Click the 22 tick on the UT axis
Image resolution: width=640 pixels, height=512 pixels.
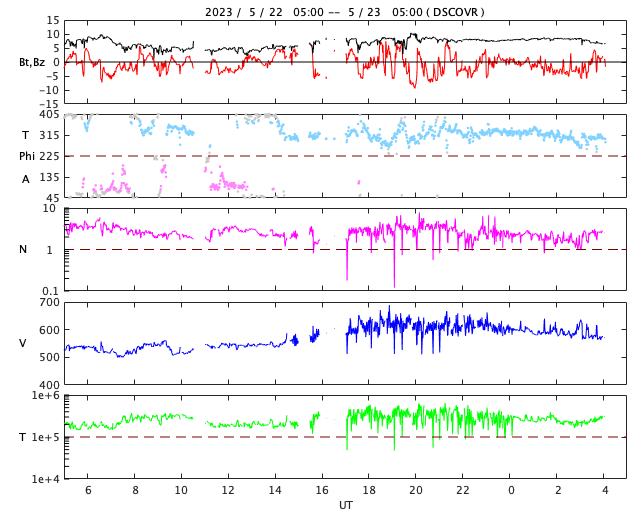point(463,490)
